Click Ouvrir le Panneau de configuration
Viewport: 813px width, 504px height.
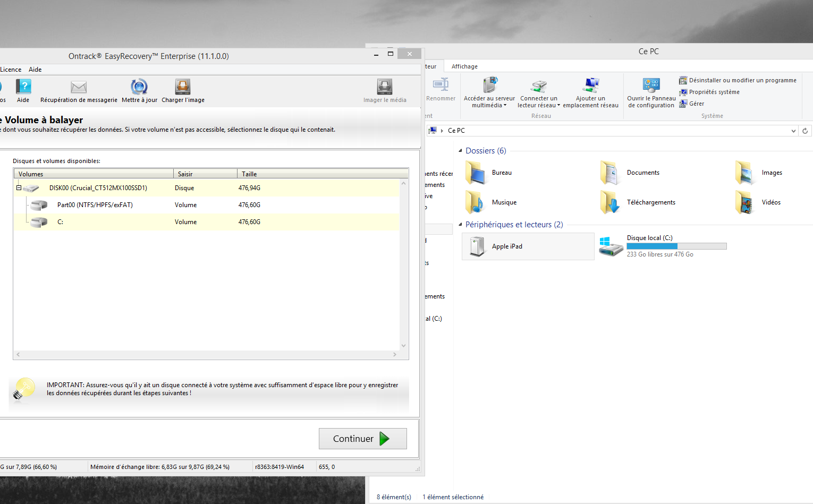[651, 92]
